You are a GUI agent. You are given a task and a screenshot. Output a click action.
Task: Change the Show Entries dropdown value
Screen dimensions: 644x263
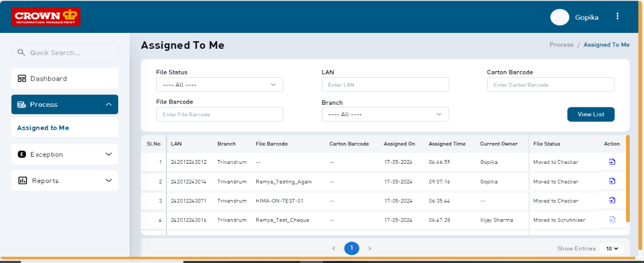(x=612, y=248)
